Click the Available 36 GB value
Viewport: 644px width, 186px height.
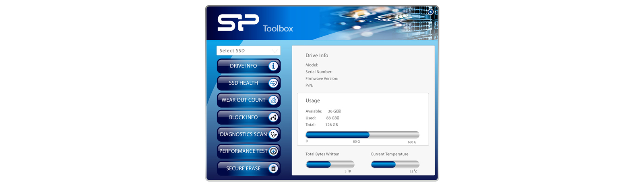pyautogui.click(x=334, y=111)
